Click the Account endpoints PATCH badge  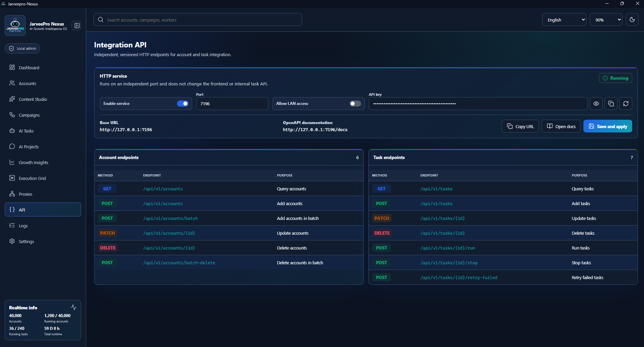coord(107,233)
